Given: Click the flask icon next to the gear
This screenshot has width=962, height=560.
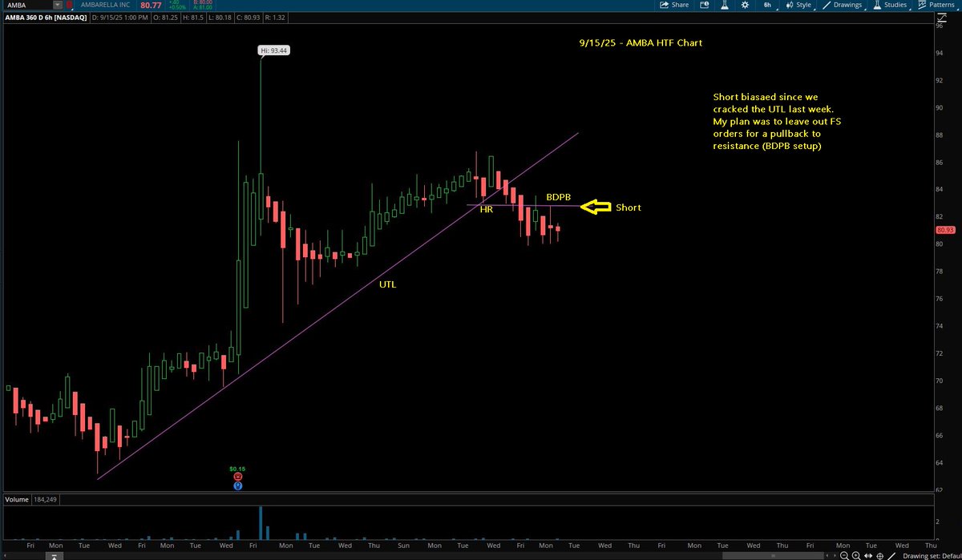Looking at the screenshot, I should click(x=725, y=5).
